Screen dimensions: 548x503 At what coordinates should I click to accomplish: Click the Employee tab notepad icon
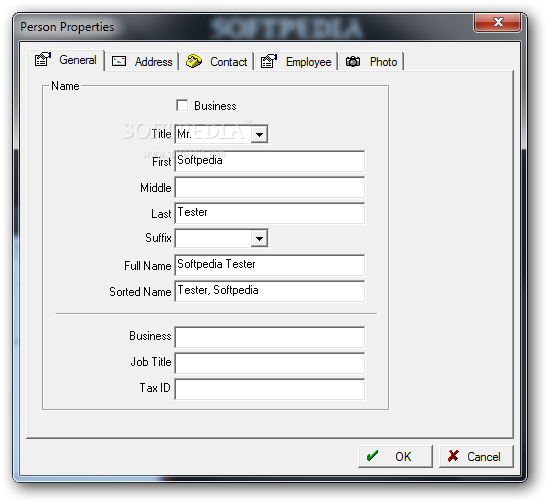269,61
